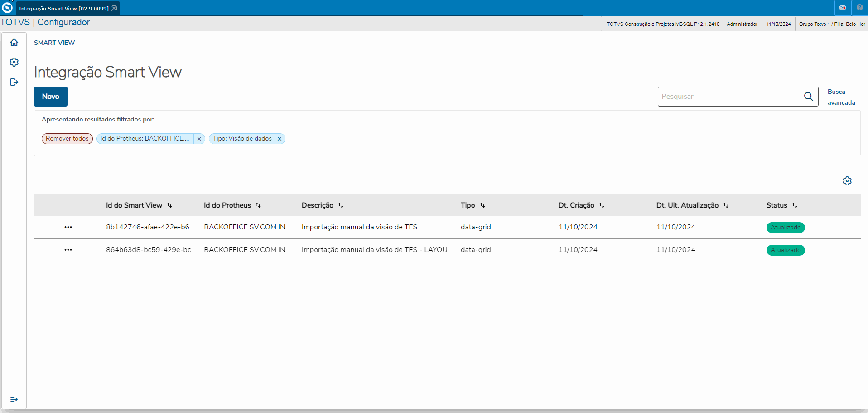Open actions menu for 8b142746 row
The height and width of the screenshot is (413, 868).
point(68,227)
